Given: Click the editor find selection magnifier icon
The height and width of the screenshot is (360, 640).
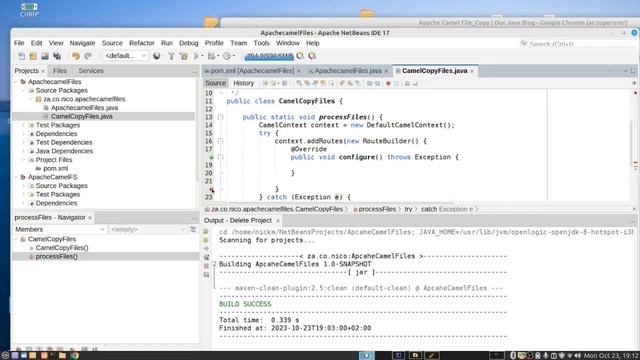Looking at the screenshot, I should 299,83.
